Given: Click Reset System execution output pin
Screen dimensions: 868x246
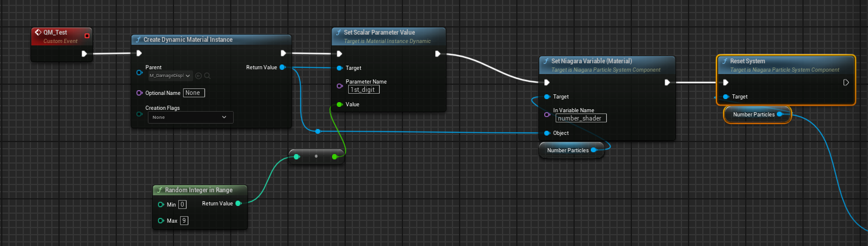Looking at the screenshot, I should click(x=846, y=82).
